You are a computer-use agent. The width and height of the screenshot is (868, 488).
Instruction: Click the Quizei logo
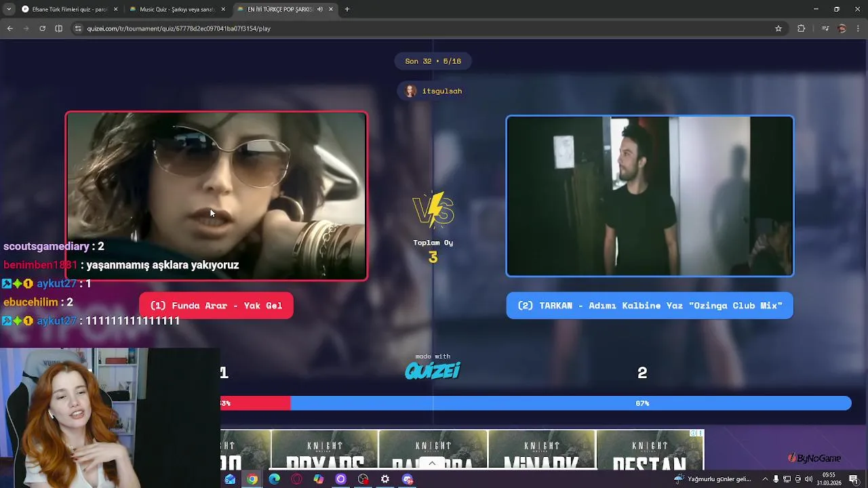(433, 370)
